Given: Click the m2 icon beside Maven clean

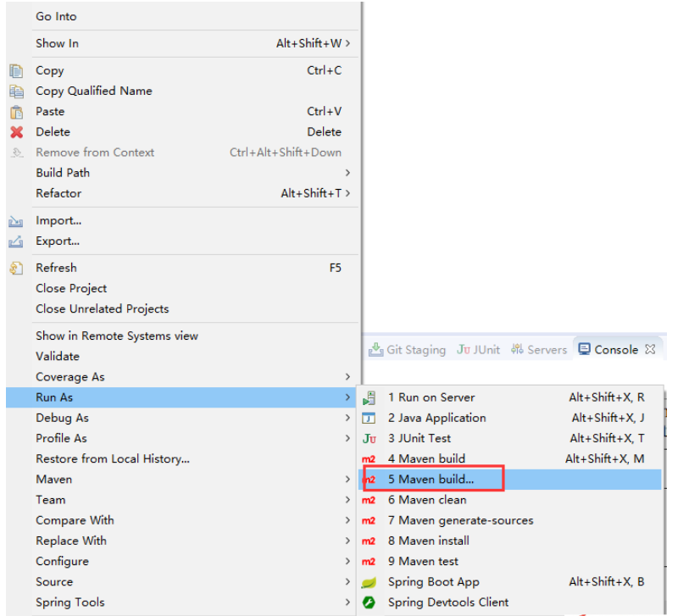Looking at the screenshot, I should coord(369,500).
